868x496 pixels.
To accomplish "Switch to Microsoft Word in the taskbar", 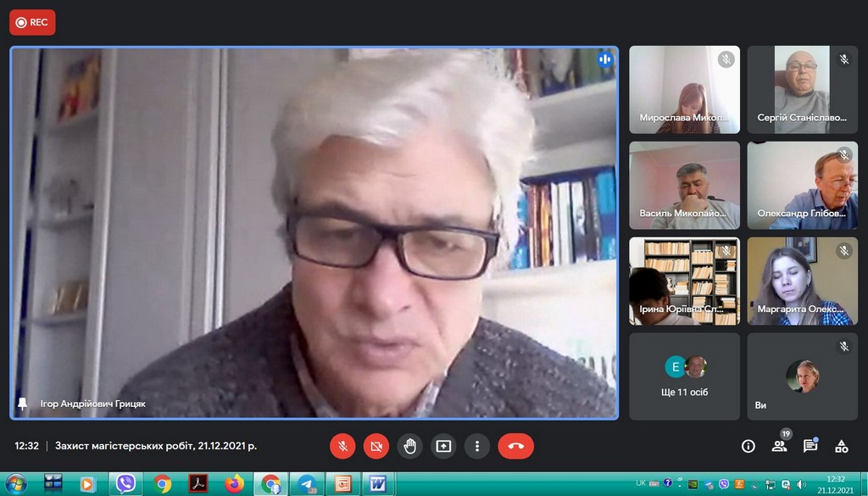I will [x=376, y=484].
